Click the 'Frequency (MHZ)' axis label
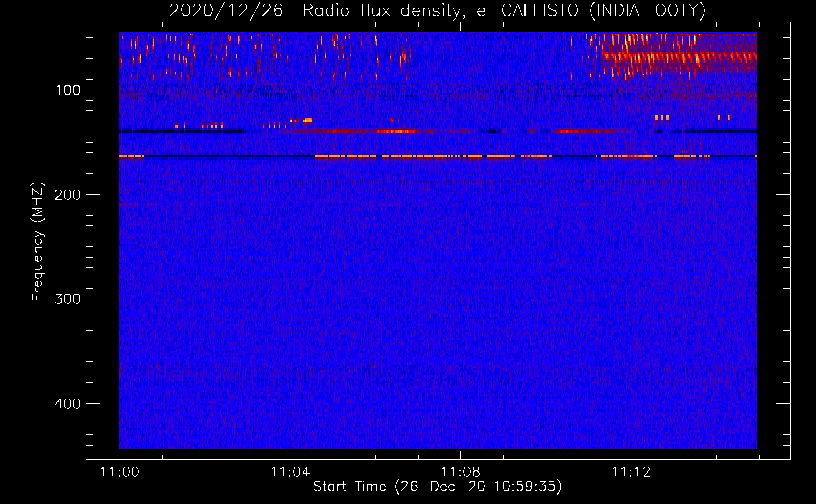This screenshot has width=816, height=504. [x=38, y=241]
